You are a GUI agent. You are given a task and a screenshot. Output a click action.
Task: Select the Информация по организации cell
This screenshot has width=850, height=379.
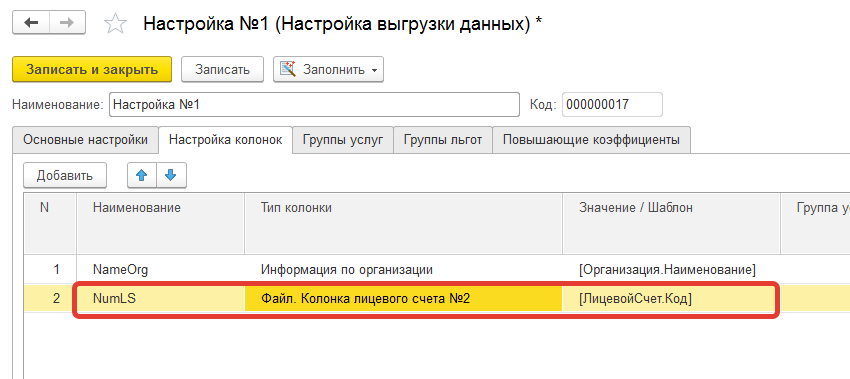[403, 269]
